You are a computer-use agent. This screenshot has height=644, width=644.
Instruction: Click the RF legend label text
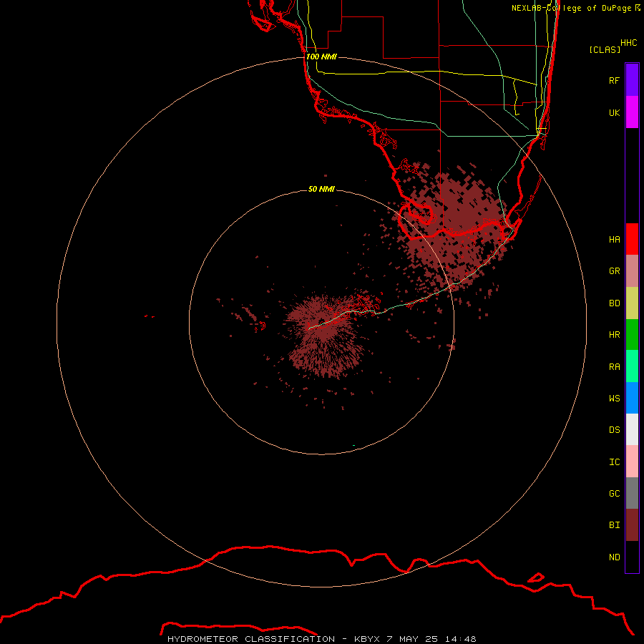(x=615, y=80)
